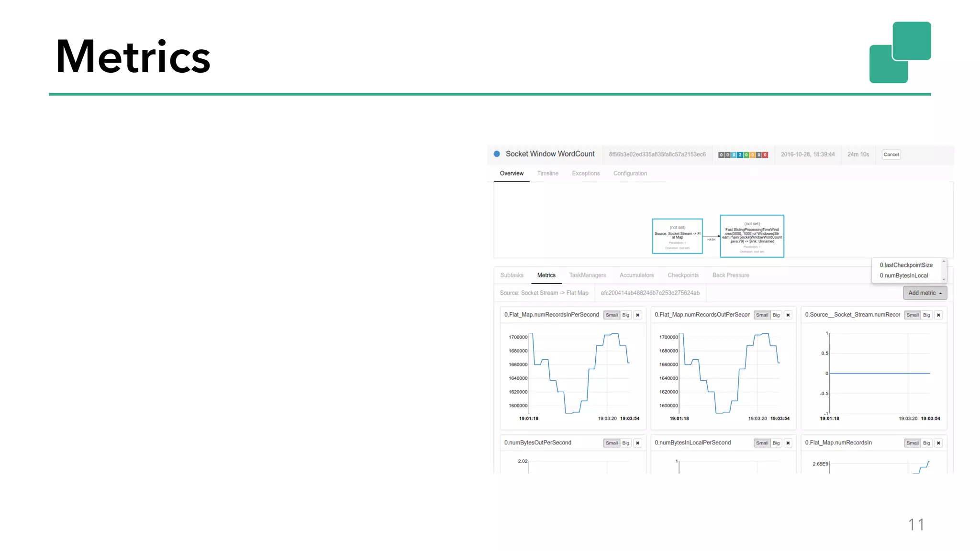Set numBytesInLocalPerSecond chart to Big
Screen dimensions: 980x551
[x=776, y=443]
